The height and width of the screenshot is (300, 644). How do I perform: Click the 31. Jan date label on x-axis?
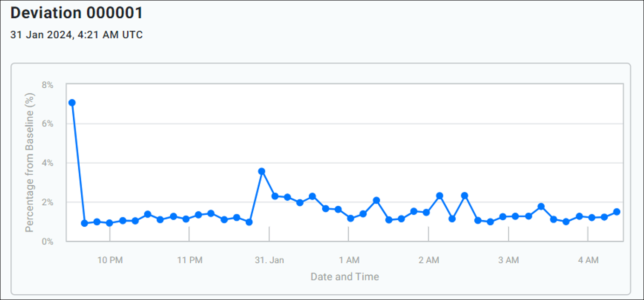(269, 260)
